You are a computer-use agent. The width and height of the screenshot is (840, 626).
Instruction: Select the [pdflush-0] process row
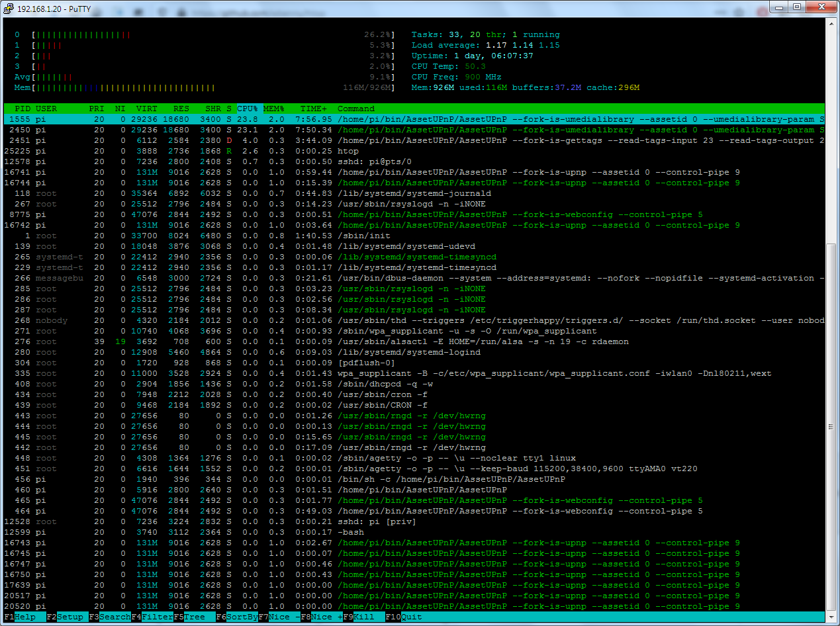click(414, 363)
